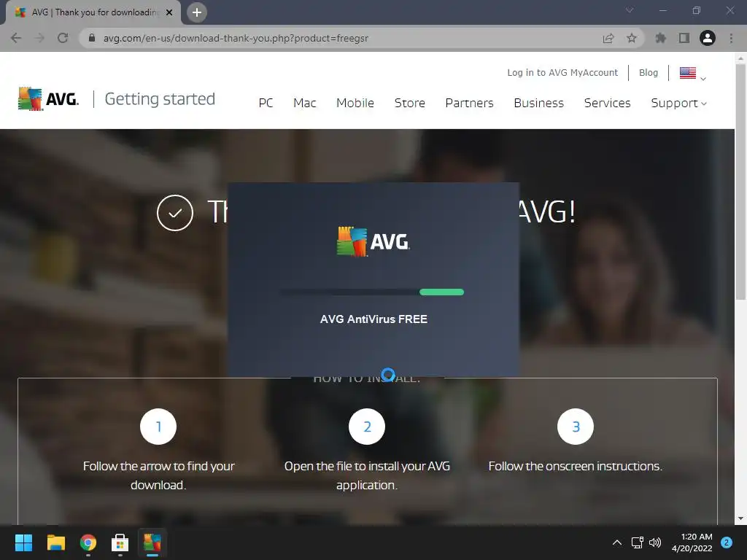
Task: Open the PC menu item
Action: pos(266,103)
